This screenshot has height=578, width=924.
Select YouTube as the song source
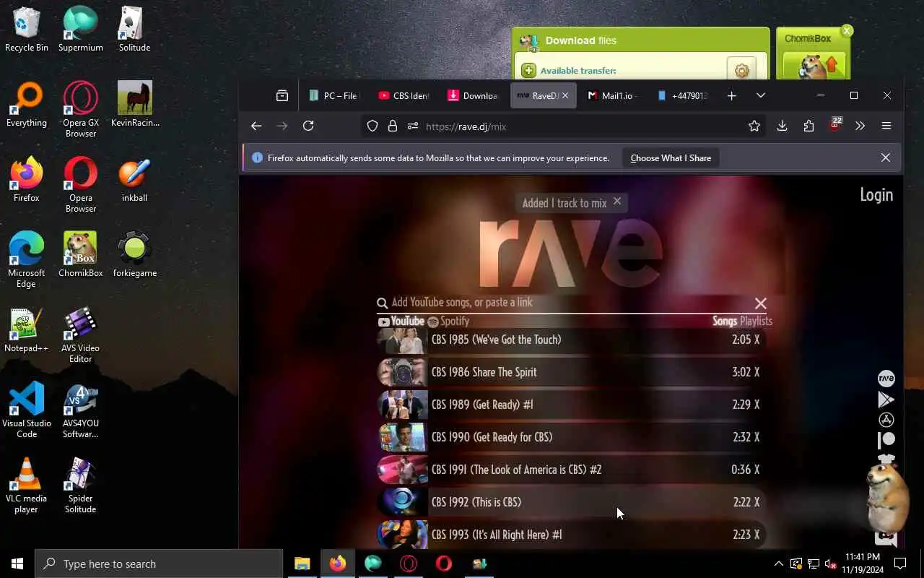click(x=401, y=322)
